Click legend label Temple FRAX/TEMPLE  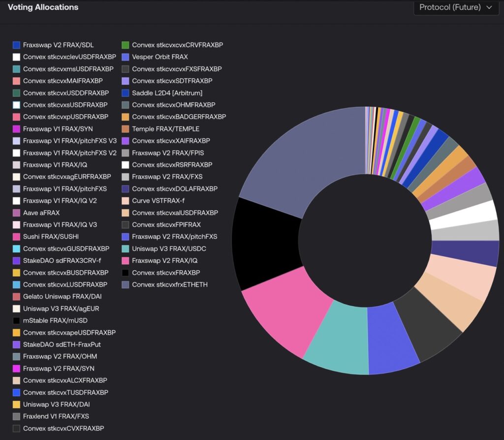(x=165, y=129)
